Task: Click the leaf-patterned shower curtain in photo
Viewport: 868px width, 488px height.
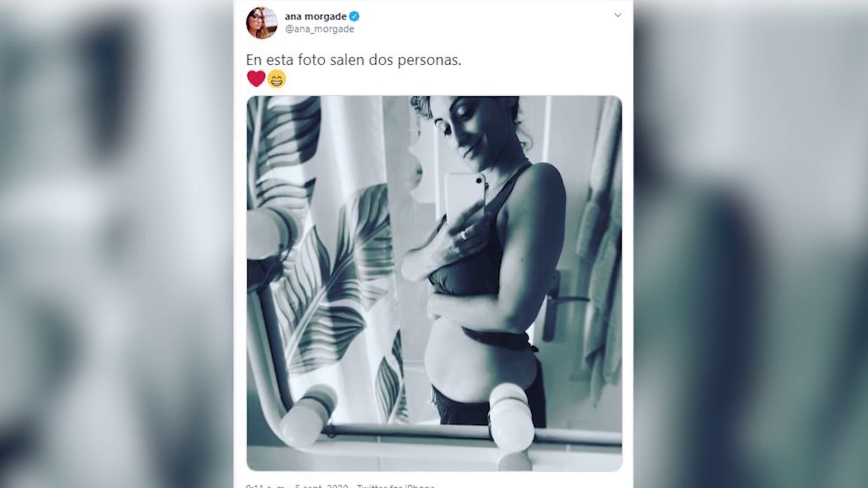Action: [325, 253]
